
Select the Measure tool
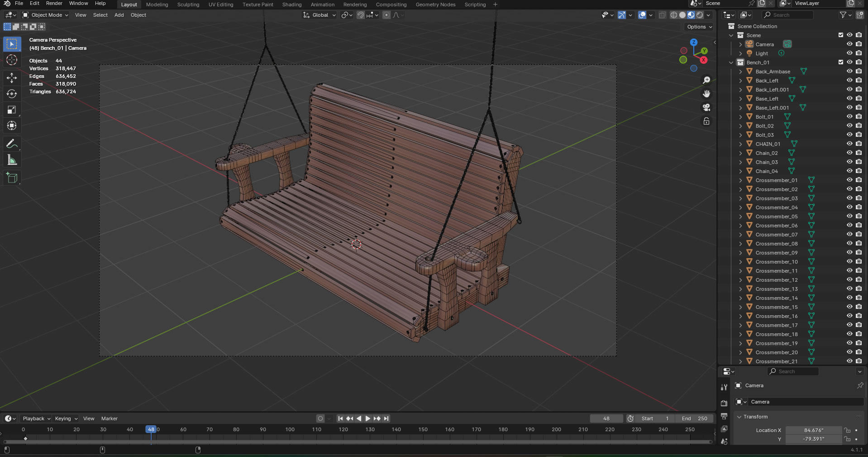12,160
